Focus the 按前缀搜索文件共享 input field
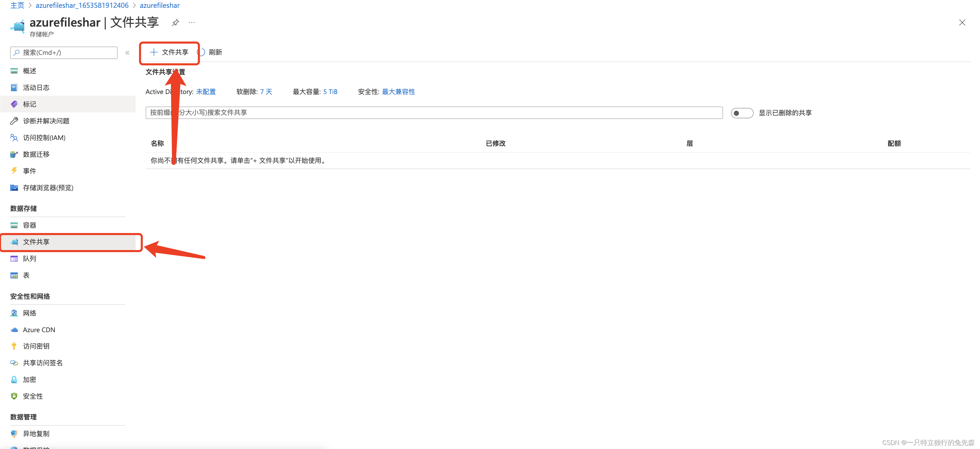 coord(434,113)
